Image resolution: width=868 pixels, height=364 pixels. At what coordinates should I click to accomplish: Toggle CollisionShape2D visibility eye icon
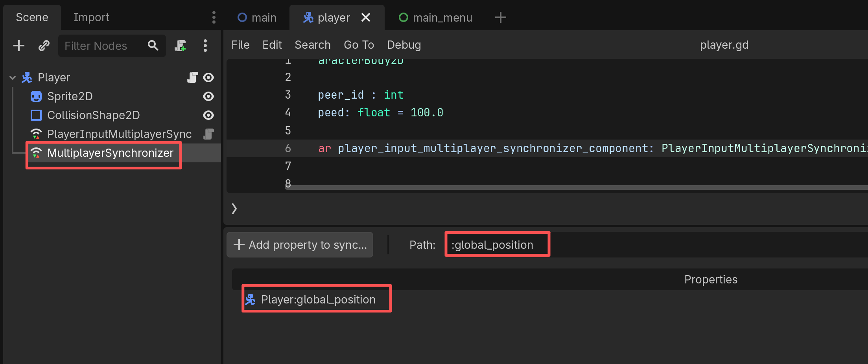click(208, 115)
